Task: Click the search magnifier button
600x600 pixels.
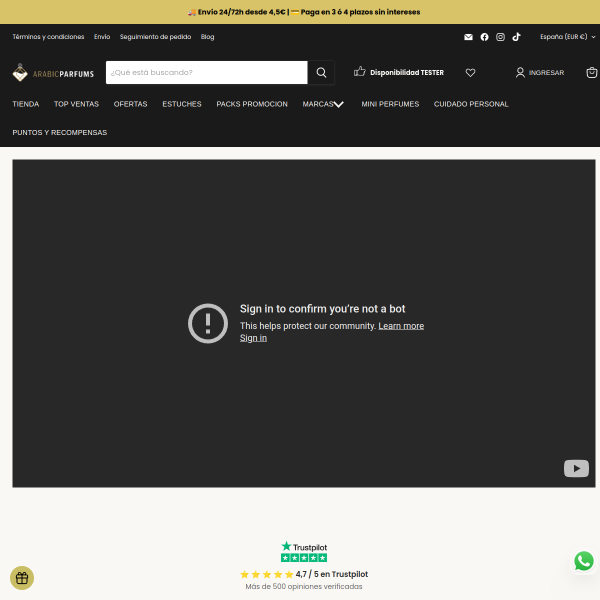Action: point(321,72)
